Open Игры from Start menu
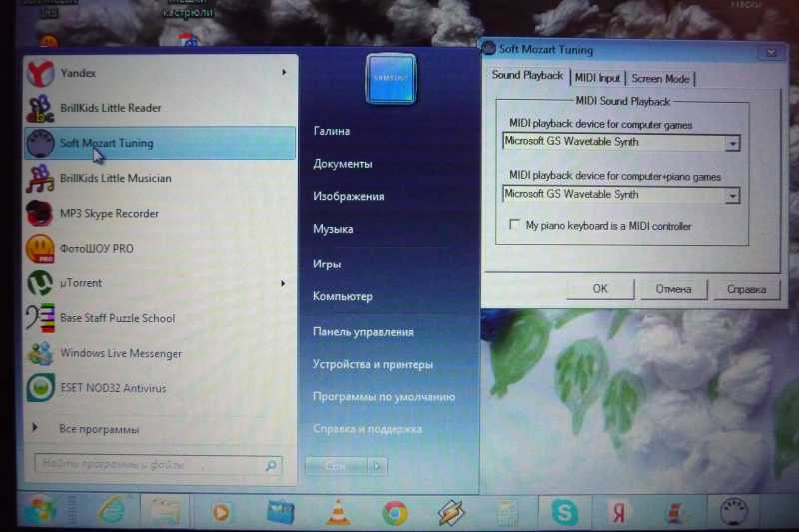This screenshot has width=799, height=532. [327, 265]
